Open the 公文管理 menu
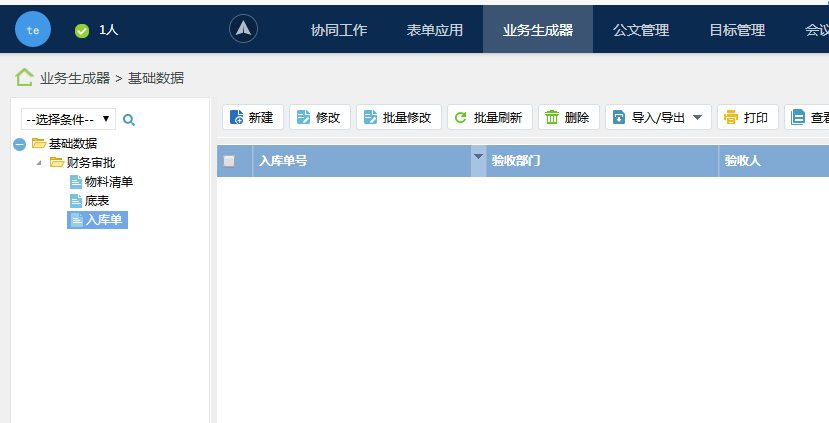This screenshot has width=829, height=423. pos(641,30)
